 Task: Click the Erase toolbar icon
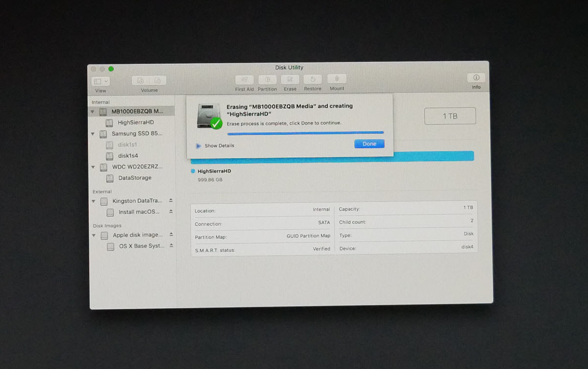pos(290,79)
